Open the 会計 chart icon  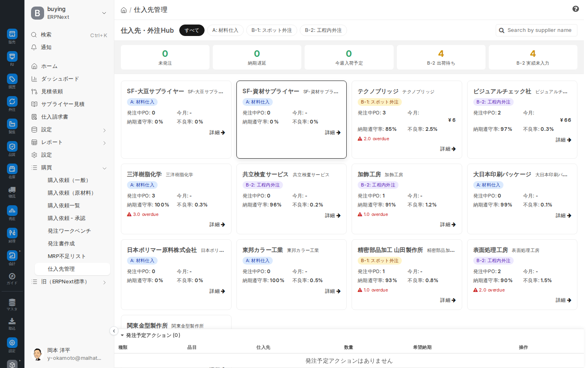click(x=12, y=256)
